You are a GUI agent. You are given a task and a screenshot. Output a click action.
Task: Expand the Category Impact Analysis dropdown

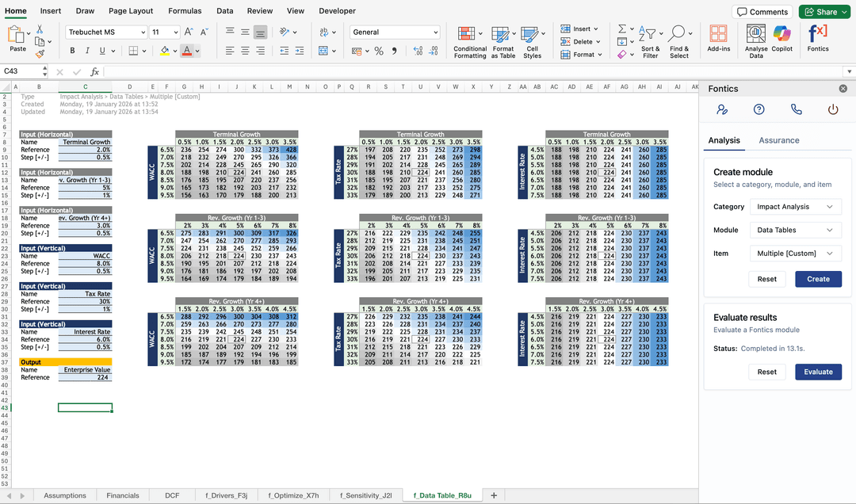pos(796,207)
